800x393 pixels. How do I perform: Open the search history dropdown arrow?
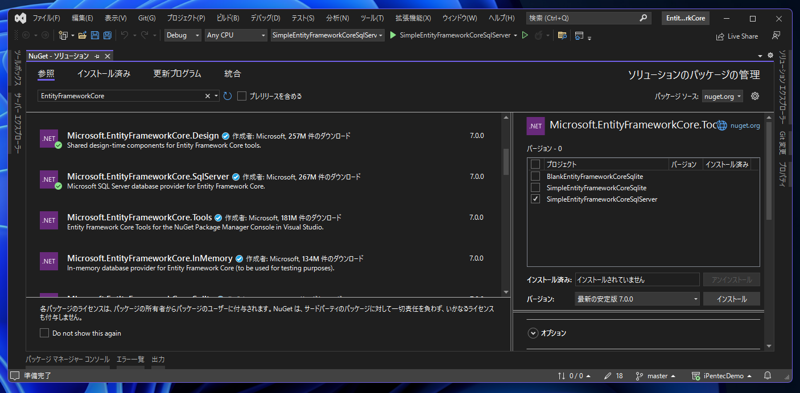(216, 96)
